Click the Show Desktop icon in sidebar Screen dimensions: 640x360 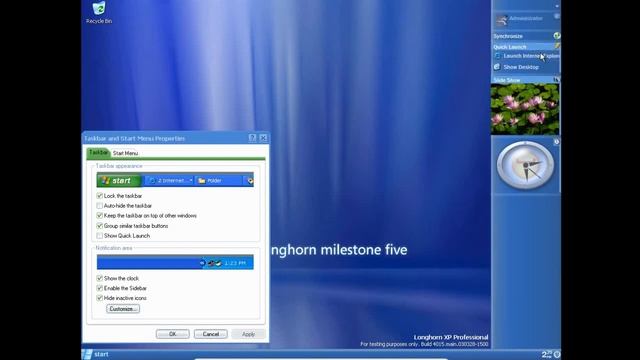[x=497, y=67]
